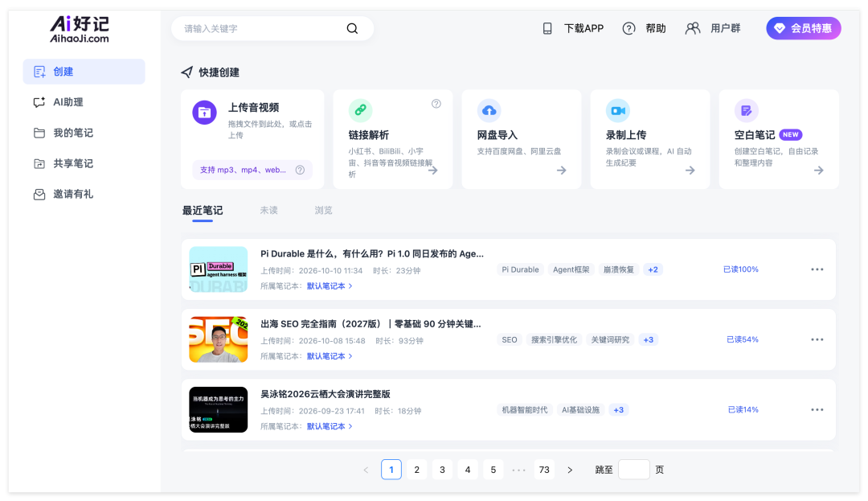Go to page 2
This screenshot has height=501, width=868.
click(417, 470)
